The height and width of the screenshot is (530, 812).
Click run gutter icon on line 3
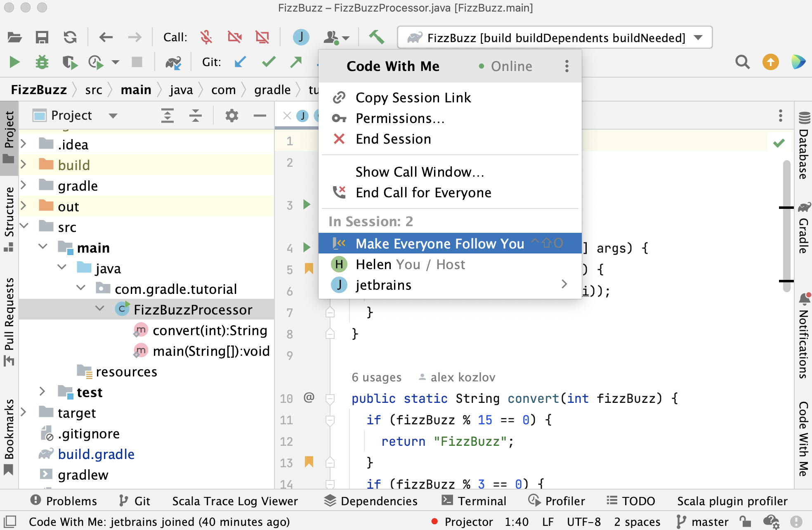pyautogui.click(x=307, y=205)
